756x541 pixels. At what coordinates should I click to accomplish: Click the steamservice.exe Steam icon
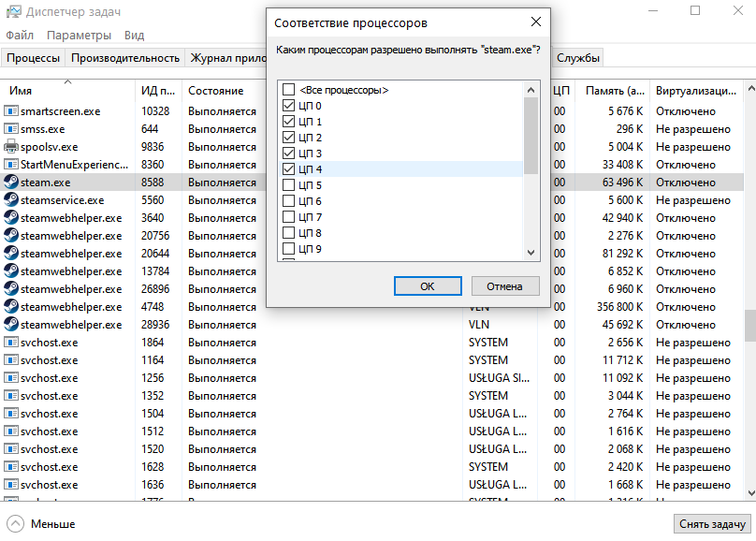click(11, 200)
